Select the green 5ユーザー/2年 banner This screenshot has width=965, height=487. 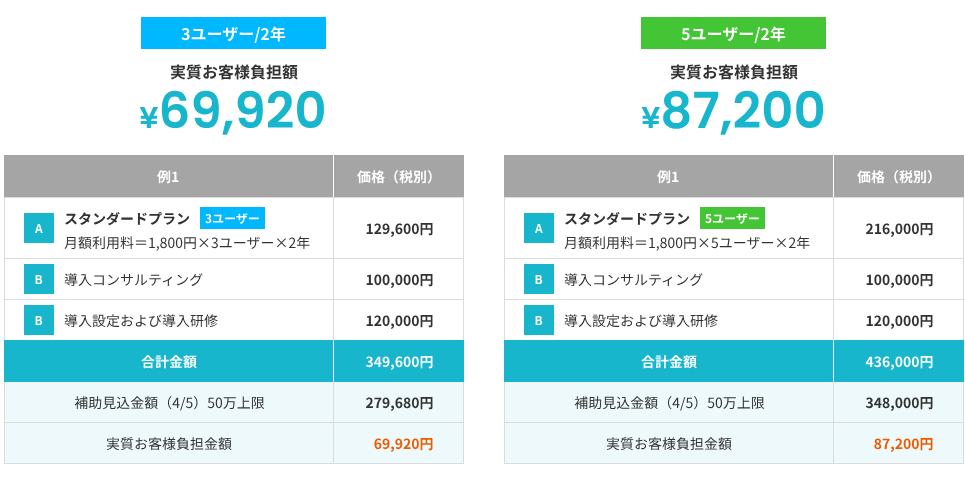click(x=733, y=33)
